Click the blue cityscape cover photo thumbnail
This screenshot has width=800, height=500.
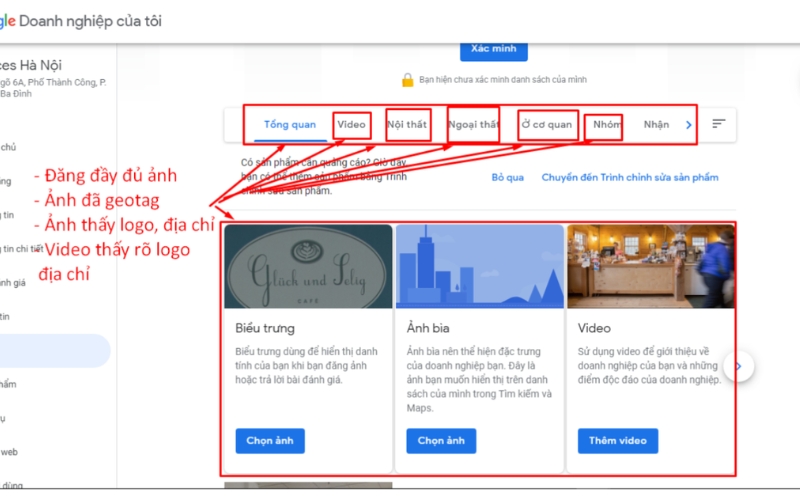coord(479,266)
